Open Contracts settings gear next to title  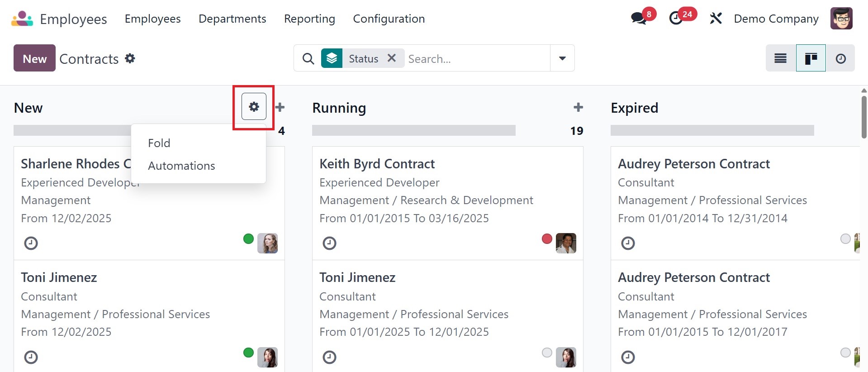click(x=130, y=58)
